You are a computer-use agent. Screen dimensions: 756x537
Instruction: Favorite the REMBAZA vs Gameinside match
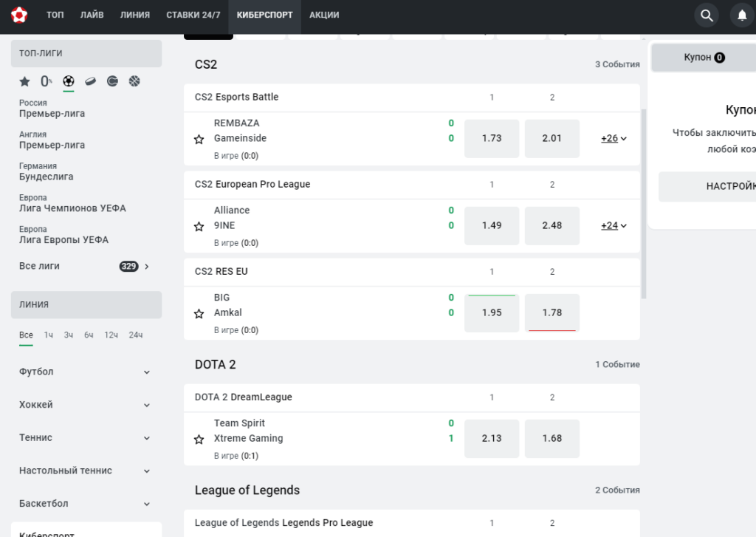199,140
